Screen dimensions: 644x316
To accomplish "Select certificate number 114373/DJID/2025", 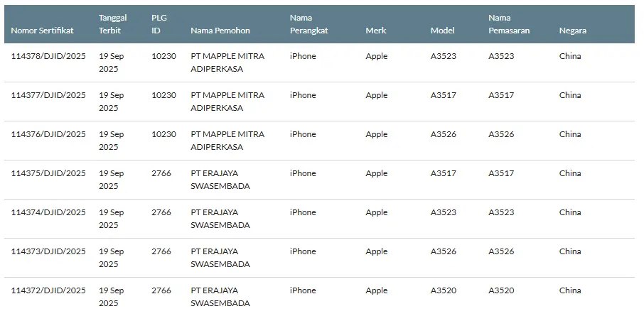I will (48, 251).
